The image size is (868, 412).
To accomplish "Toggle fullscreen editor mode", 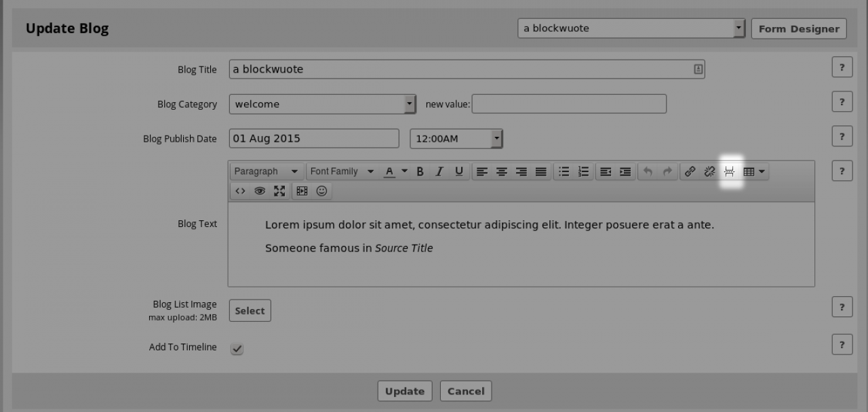I will [279, 191].
